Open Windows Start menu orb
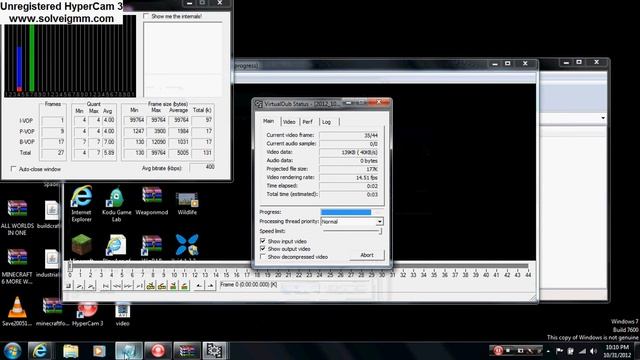Viewport: 640px width, 360px height. click(12, 351)
